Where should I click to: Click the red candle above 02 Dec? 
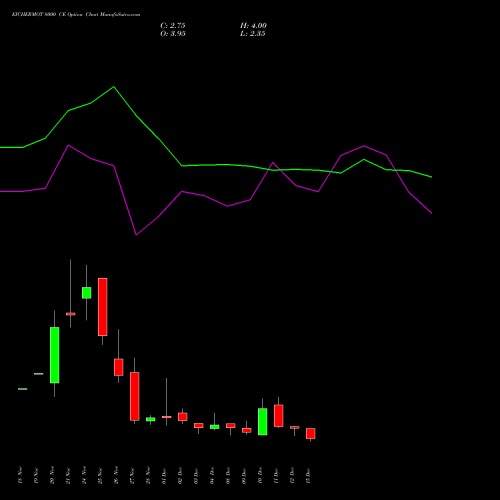click(183, 417)
